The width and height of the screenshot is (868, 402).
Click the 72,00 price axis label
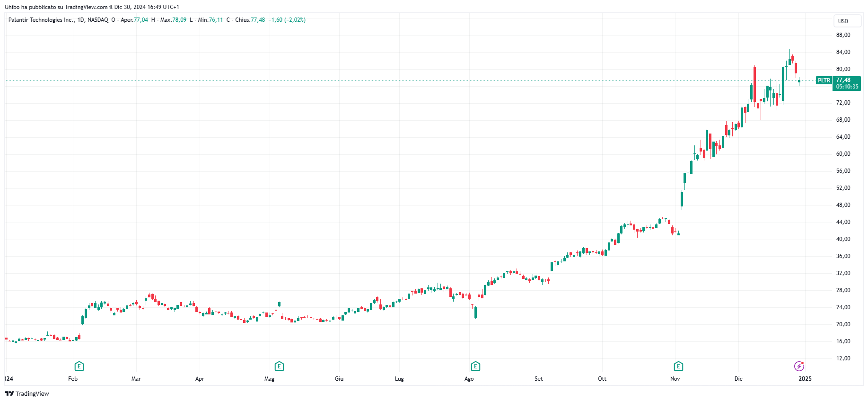pos(843,103)
